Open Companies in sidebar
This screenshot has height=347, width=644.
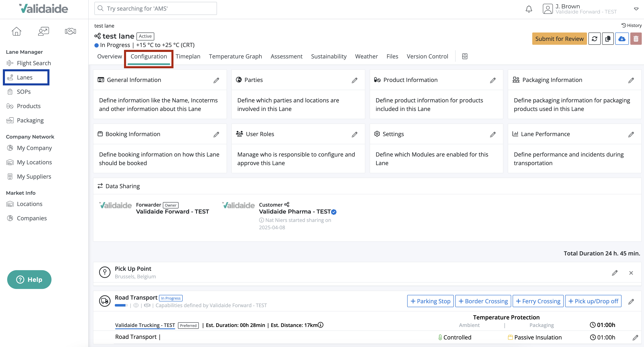pyautogui.click(x=27, y=218)
